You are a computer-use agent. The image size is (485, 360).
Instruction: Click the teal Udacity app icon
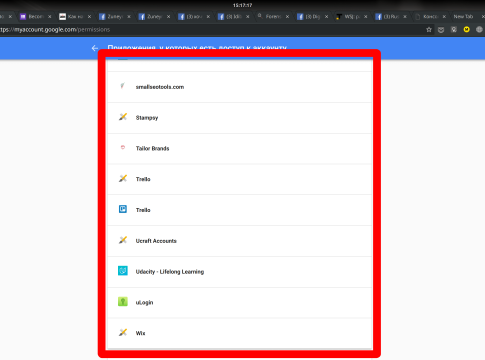pos(123,271)
